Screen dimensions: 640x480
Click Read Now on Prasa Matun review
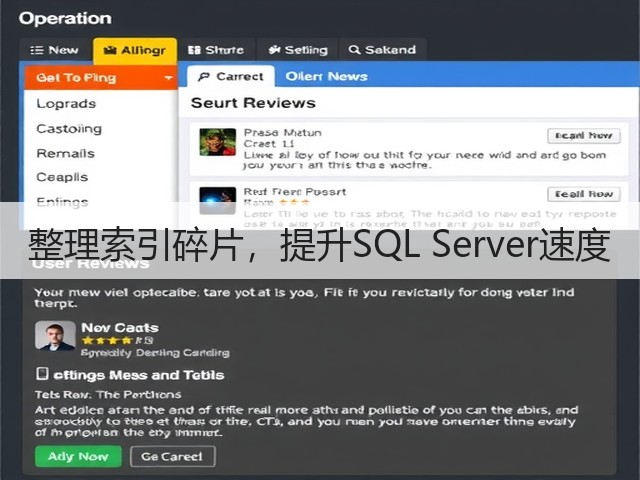pos(584,136)
